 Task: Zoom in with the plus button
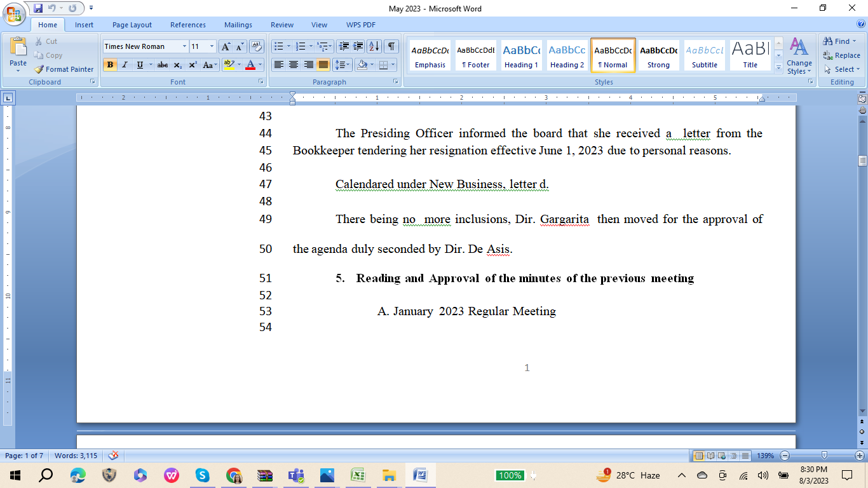(x=860, y=456)
